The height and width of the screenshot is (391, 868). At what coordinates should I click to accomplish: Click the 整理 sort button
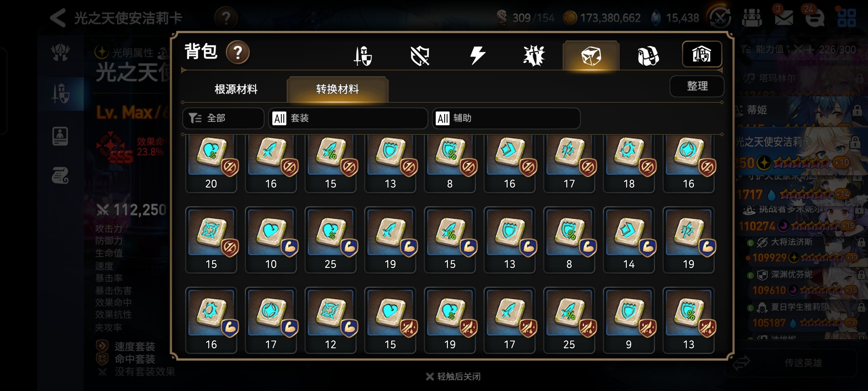pyautogui.click(x=697, y=86)
